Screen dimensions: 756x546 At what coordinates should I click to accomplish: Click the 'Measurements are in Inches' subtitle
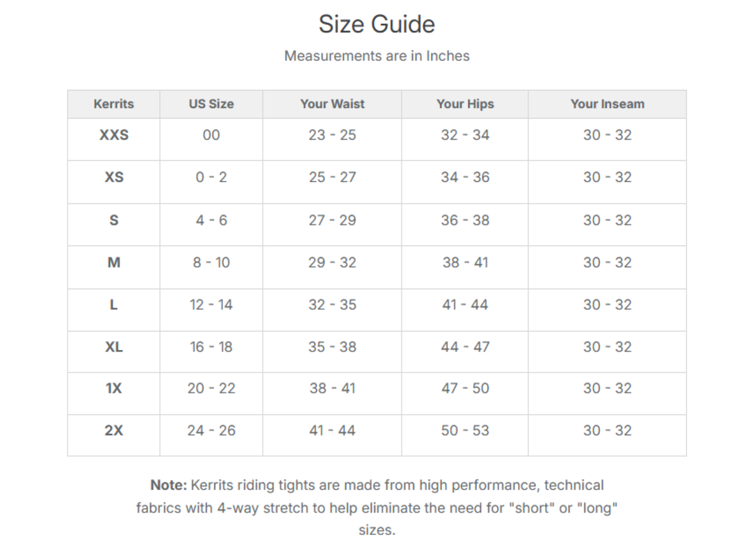tap(377, 56)
